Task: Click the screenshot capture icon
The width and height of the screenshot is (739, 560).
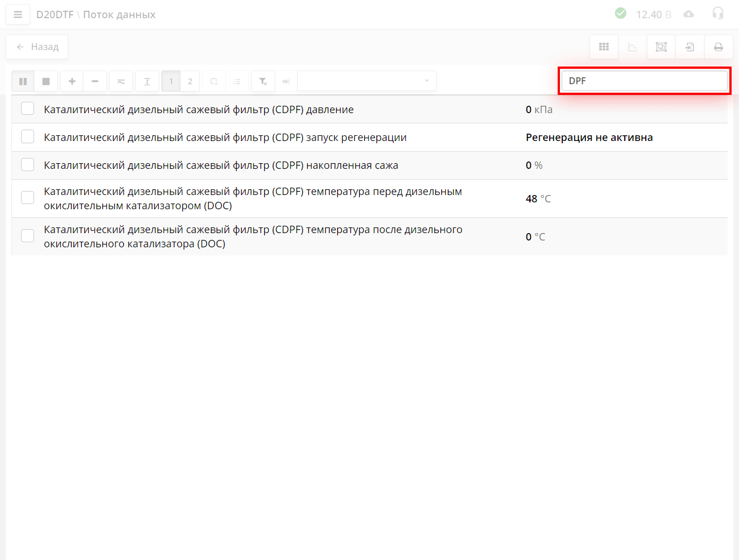Action: click(661, 47)
